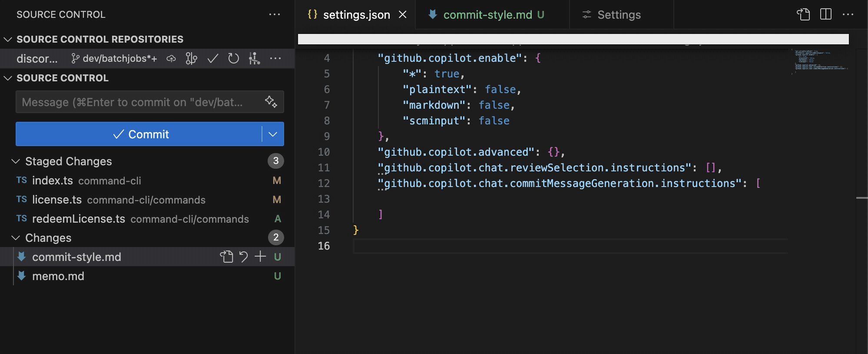Discard changes for commit-style.md
The width and height of the screenshot is (868, 354).
243,257
